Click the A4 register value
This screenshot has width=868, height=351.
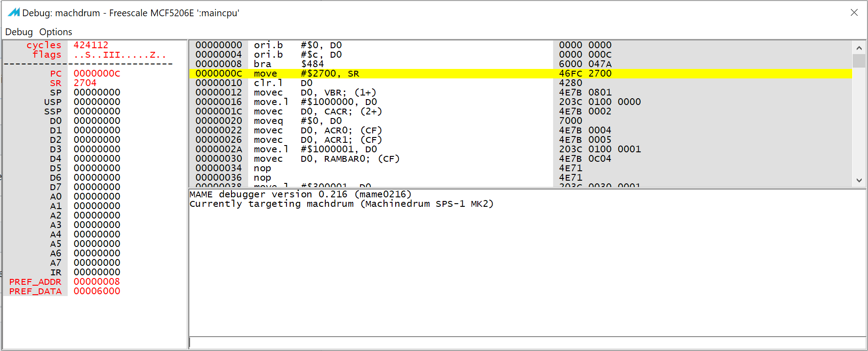(x=97, y=234)
